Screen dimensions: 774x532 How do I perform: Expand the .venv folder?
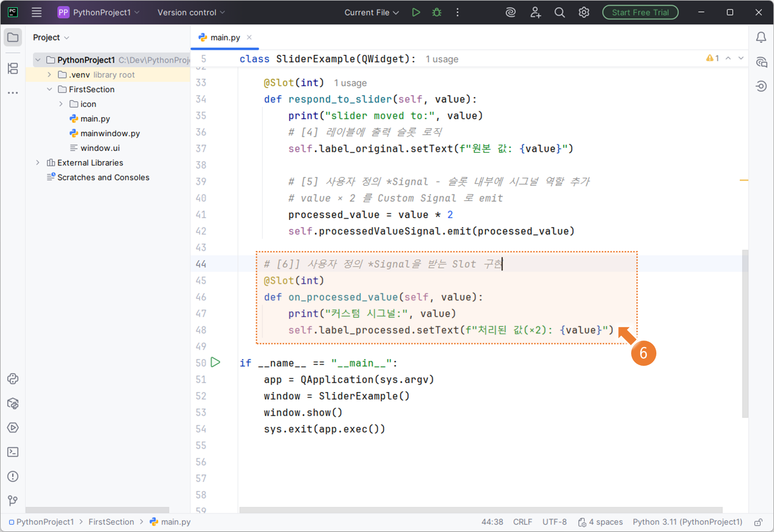[50, 75]
